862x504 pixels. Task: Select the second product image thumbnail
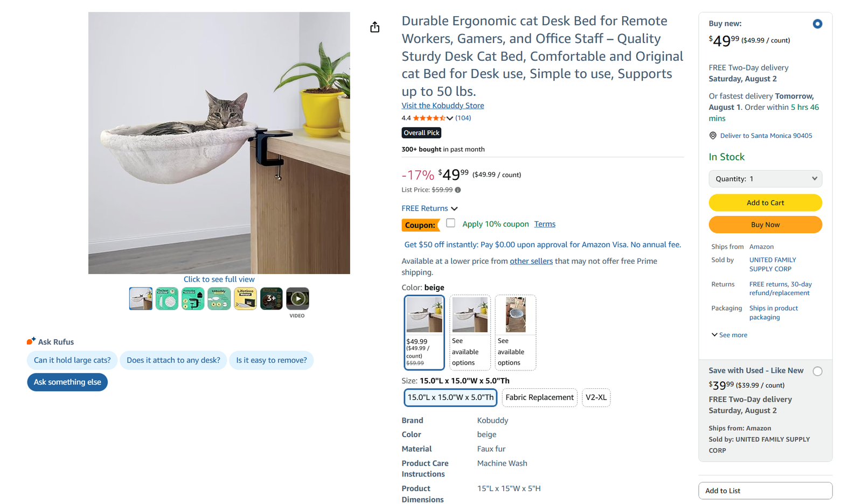pos(167,299)
